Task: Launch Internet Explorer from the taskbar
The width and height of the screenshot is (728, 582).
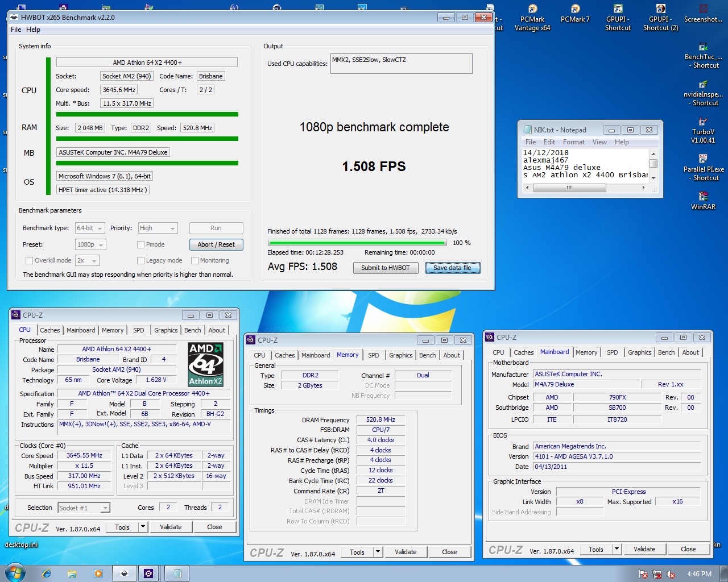Action: pos(47,573)
